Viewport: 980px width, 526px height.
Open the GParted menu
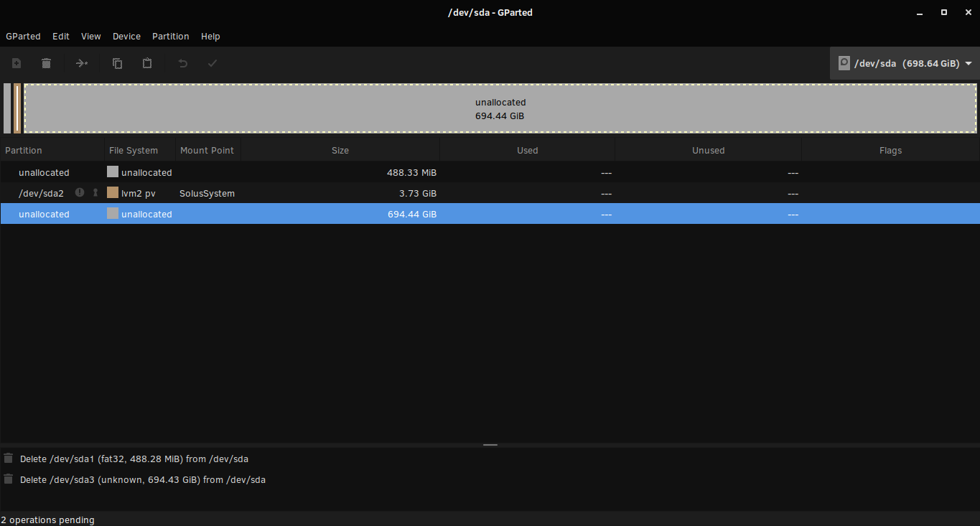(23, 36)
